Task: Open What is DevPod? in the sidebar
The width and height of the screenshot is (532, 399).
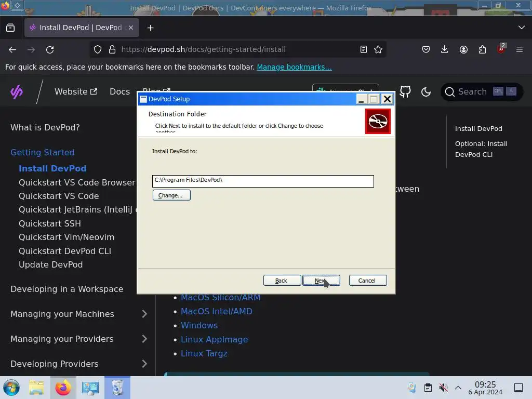Action: click(45, 128)
